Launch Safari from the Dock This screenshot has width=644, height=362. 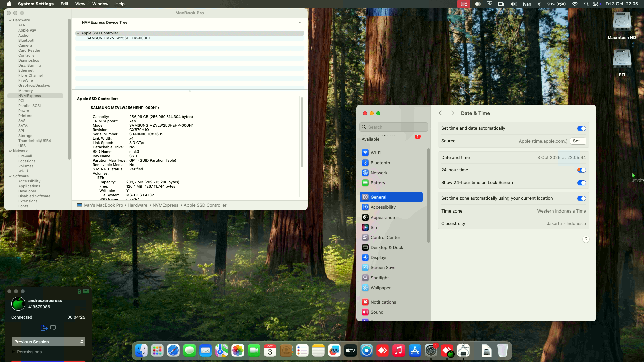click(x=173, y=351)
